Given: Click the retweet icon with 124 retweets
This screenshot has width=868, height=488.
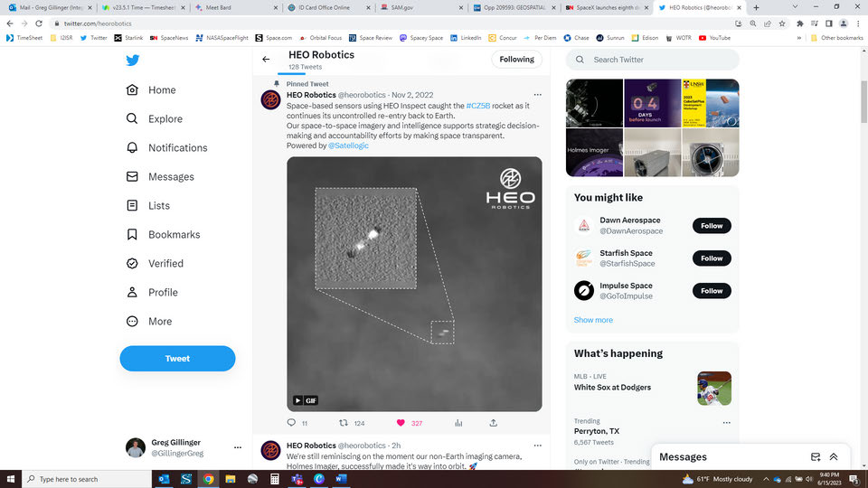Looking at the screenshot, I should (344, 423).
